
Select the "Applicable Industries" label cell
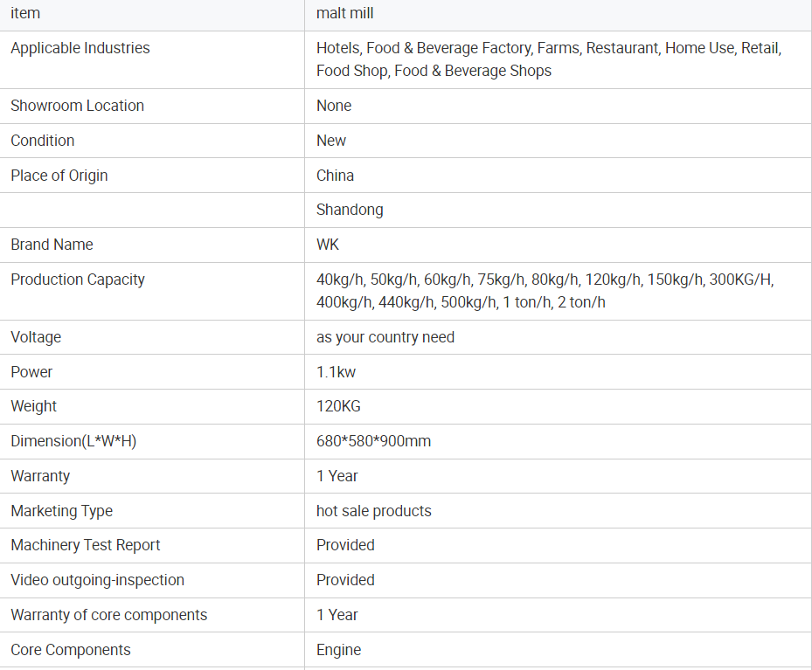tap(80, 48)
